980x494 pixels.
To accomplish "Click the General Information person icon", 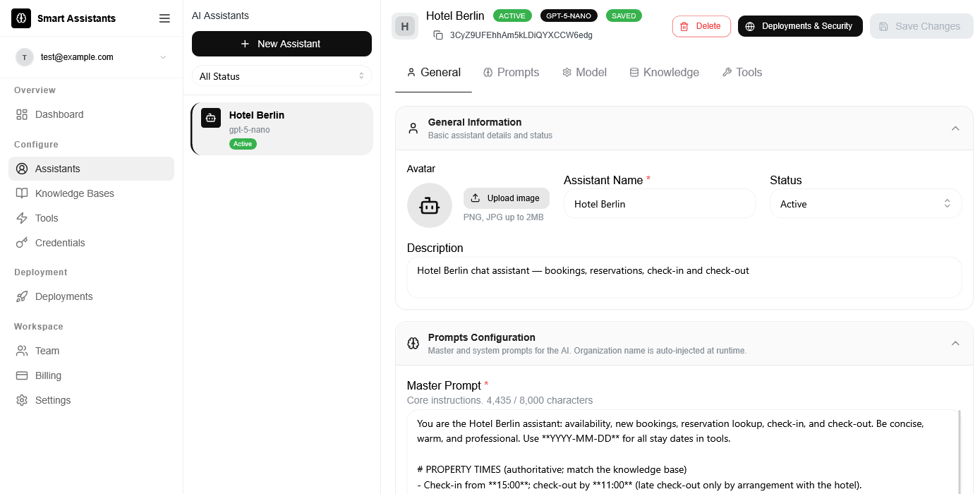I will (413, 128).
